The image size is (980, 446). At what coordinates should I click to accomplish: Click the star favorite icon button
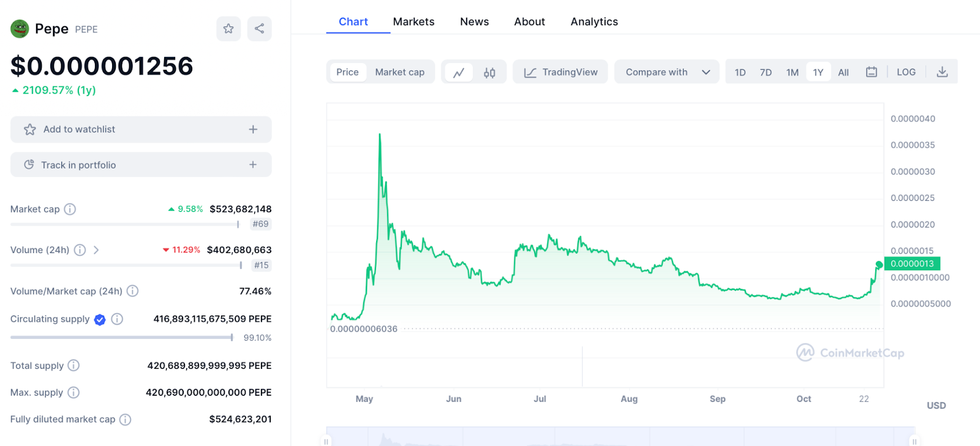(228, 29)
